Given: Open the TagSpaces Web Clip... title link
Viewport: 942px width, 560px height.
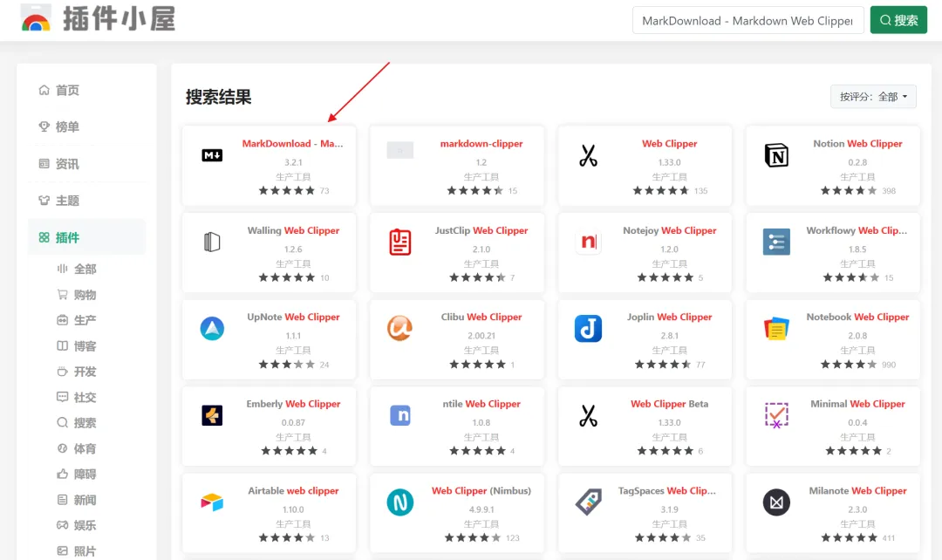Looking at the screenshot, I should [667, 490].
